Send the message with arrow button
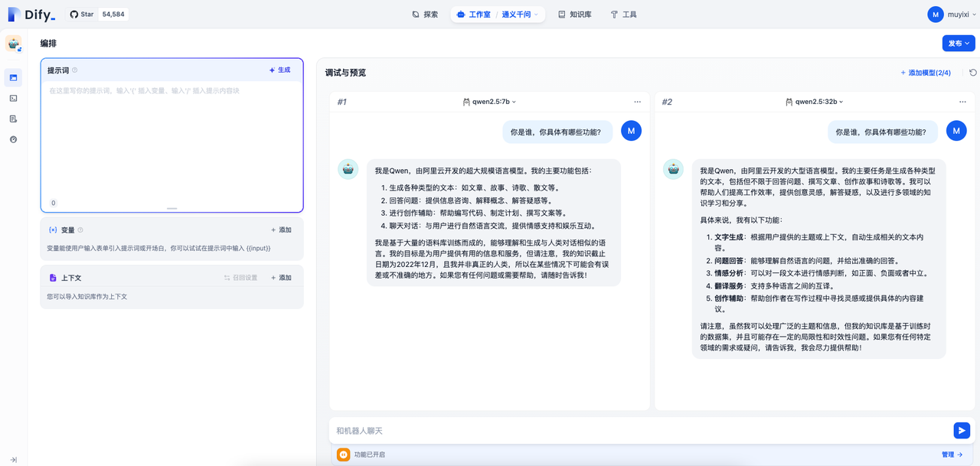The height and width of the screenshot is (466, 980). pyautogui.click(x=962, y=431)
